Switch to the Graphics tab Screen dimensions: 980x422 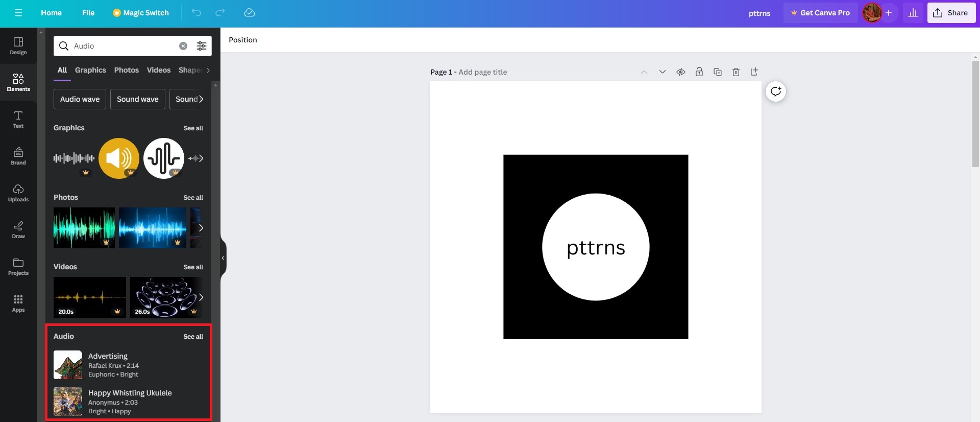tap(90, 70)
